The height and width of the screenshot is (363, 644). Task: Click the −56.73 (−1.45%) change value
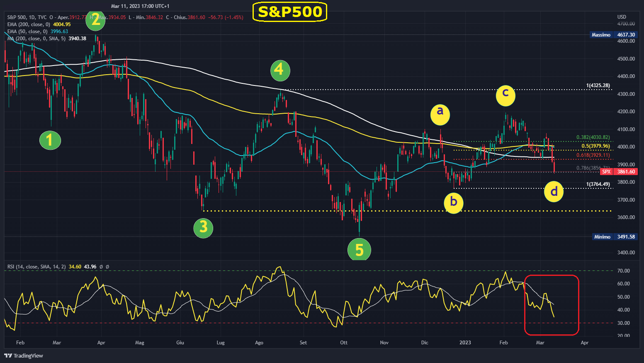coord(226,17)
